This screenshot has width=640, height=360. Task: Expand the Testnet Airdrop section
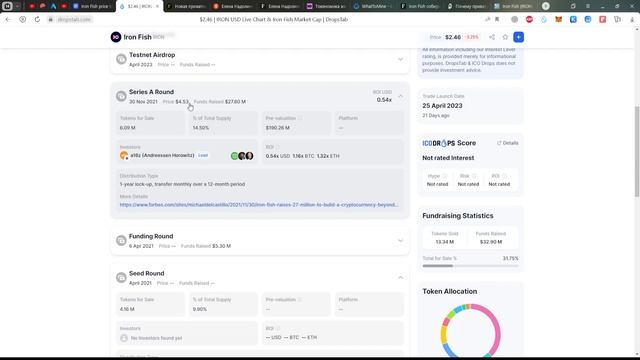click(x=400, y=60)
